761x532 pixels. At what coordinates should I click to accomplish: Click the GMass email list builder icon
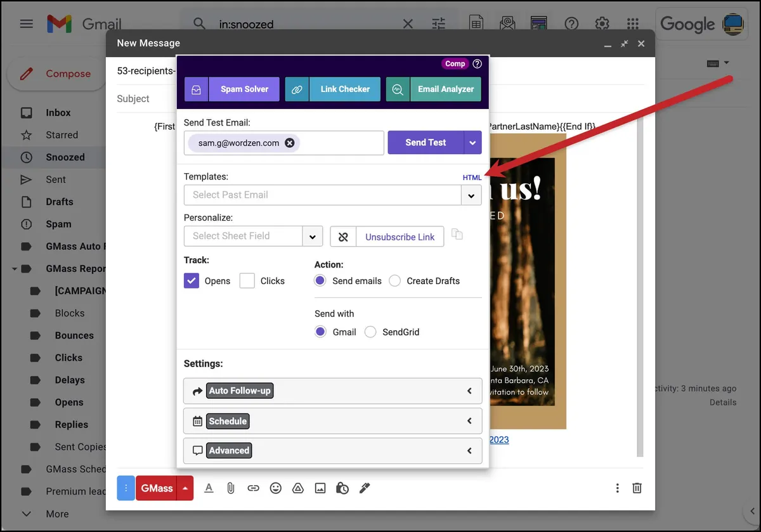(507, 24)
